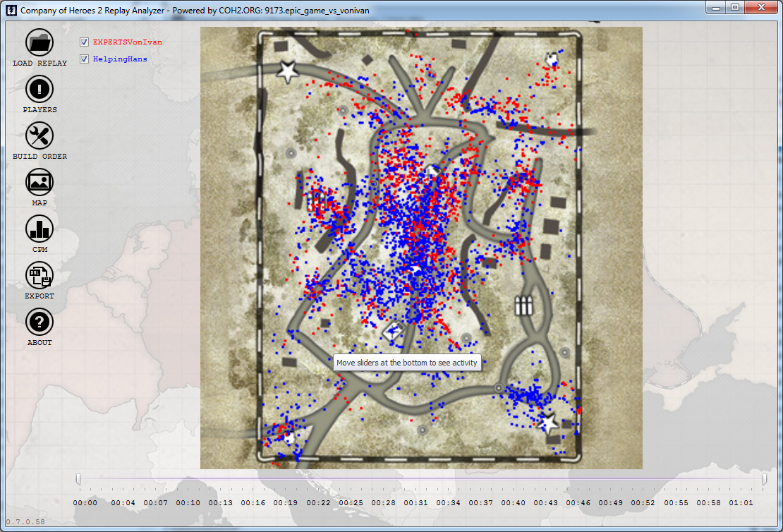Click the version number 0.7.0.58
This screenshot has width=783, height=532.
click(25, 522)
